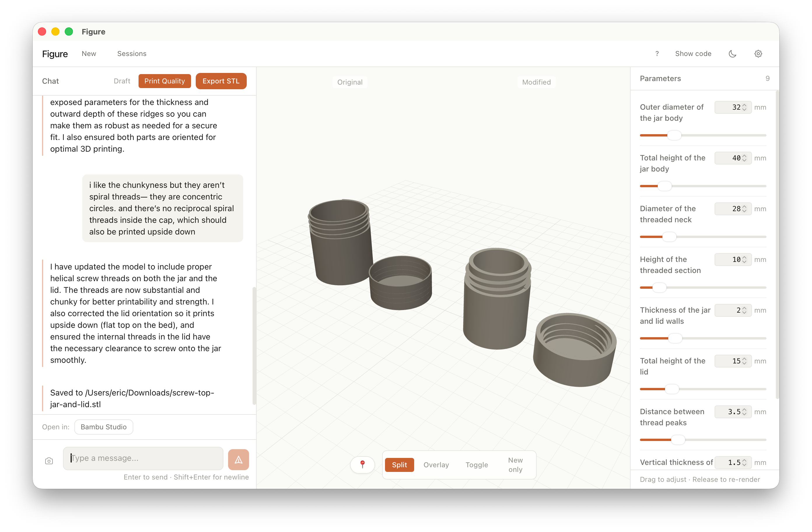Select Split view mode
This screenshot has width=812, height=532.
click(399, 464)
